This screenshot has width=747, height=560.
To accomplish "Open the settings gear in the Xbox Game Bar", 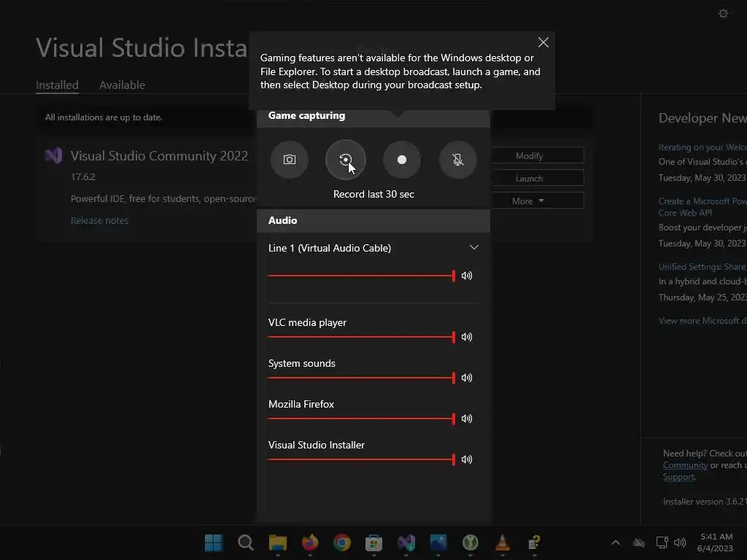I will (x=723, y=13).
